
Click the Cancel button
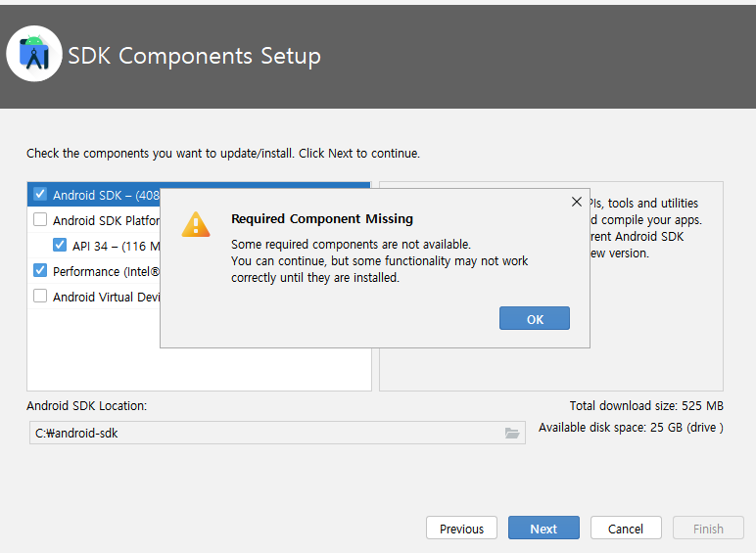(x=626, y=529)
